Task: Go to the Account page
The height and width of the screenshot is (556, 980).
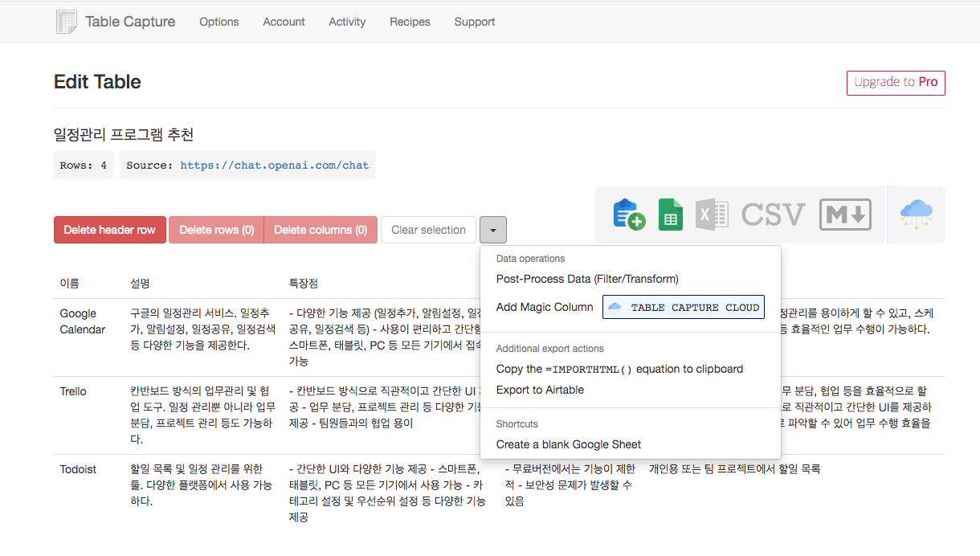Action: pos(284,22)
